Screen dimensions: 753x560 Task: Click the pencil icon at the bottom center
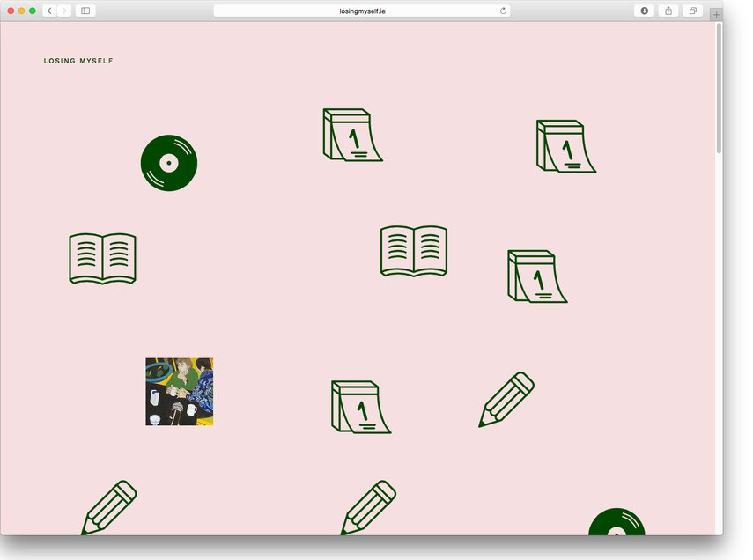368,507
